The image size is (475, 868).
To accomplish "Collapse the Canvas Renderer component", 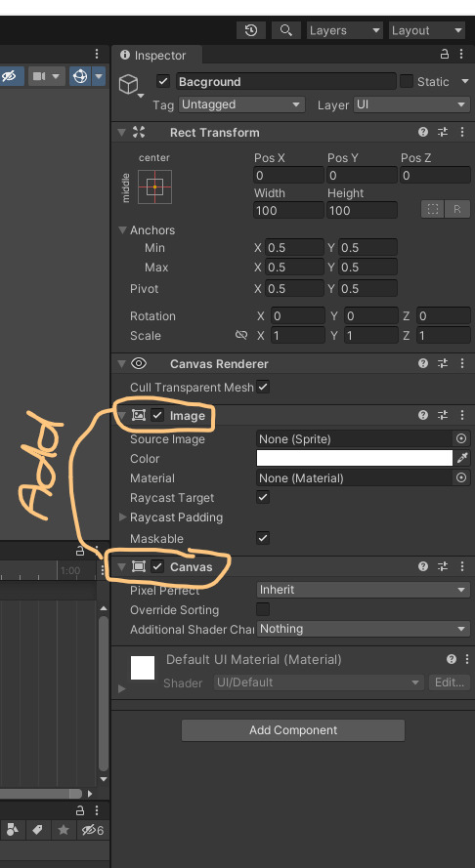I will point(121,363).
